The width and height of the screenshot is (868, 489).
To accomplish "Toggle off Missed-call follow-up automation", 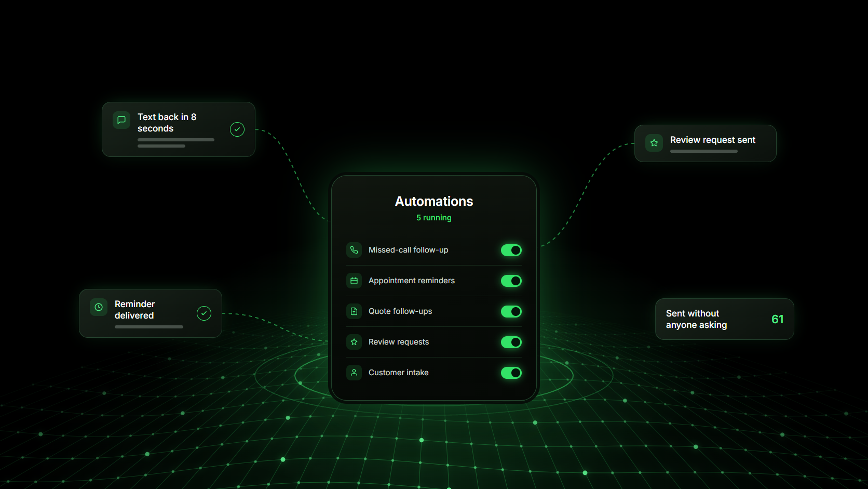I will pos(511,250).
